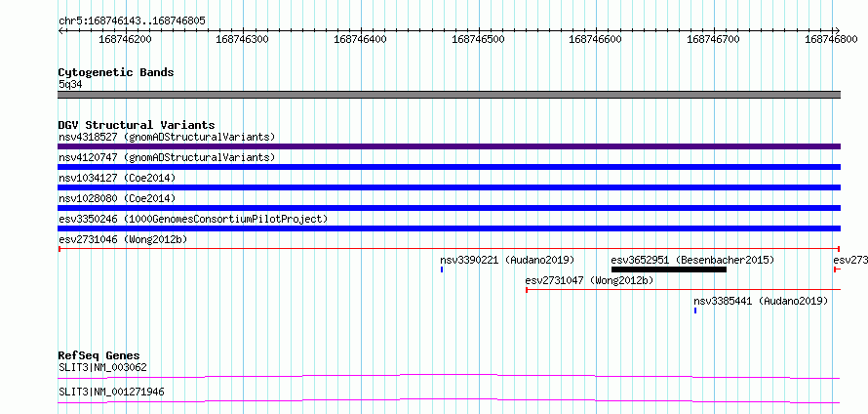Click the RefSeq Genes track heading
The height and width of the screenshot is (414, 868).
[x=99, y=355]
